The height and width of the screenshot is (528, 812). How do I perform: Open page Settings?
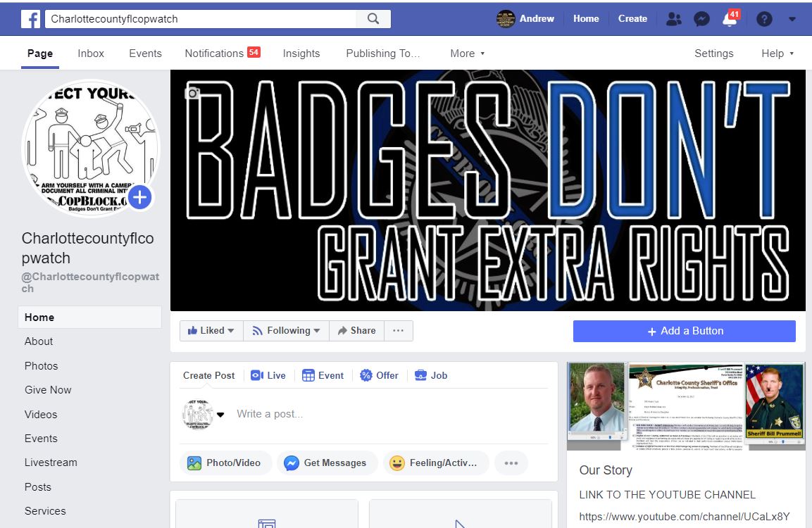713,54
